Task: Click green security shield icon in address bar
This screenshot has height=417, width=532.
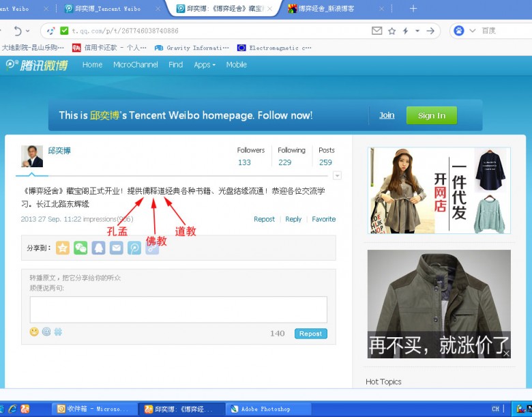Action: click(x=64, y=31)
